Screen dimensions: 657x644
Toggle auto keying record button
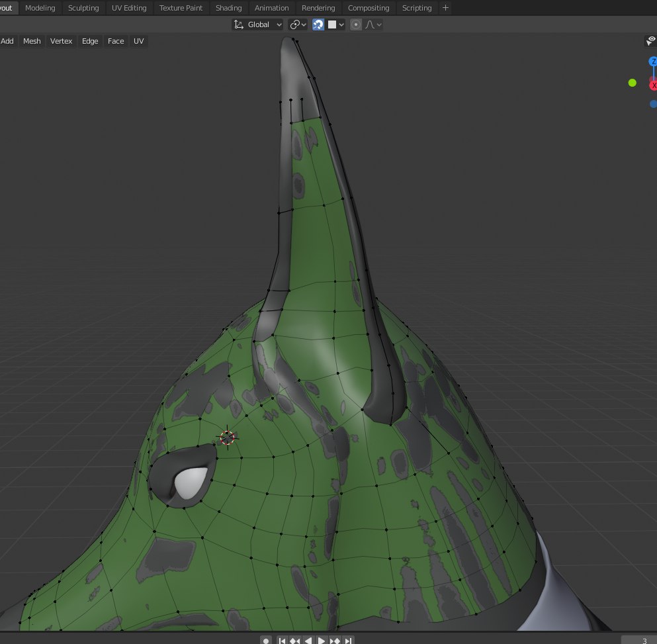pos(265,641)
